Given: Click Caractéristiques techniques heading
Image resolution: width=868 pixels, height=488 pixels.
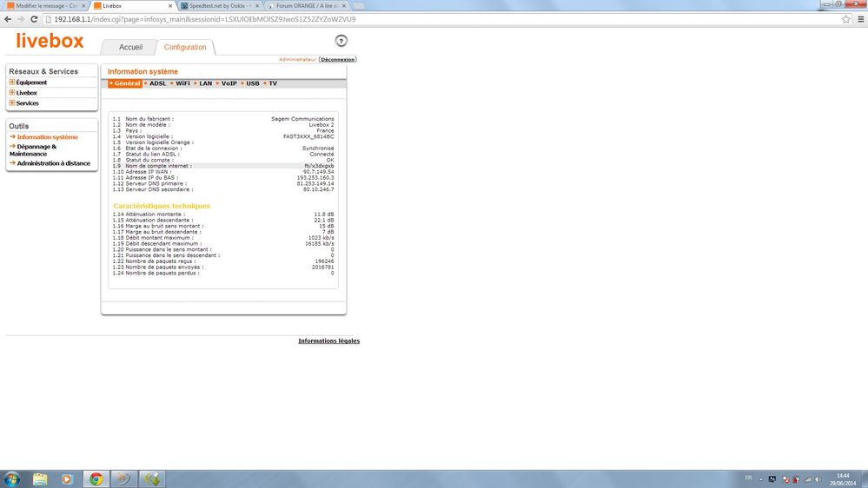Looking at the screenshot, I should click(x=162, y=206).
